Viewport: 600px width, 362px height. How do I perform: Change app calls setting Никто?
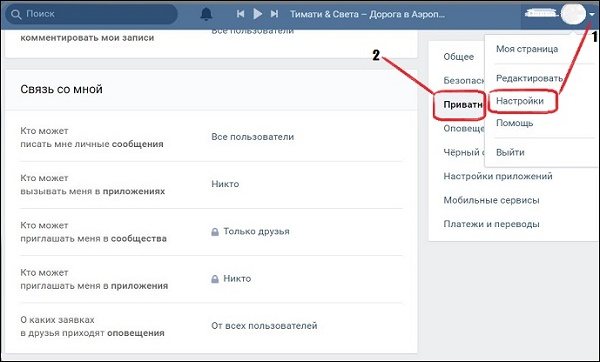tap(225, 184)
